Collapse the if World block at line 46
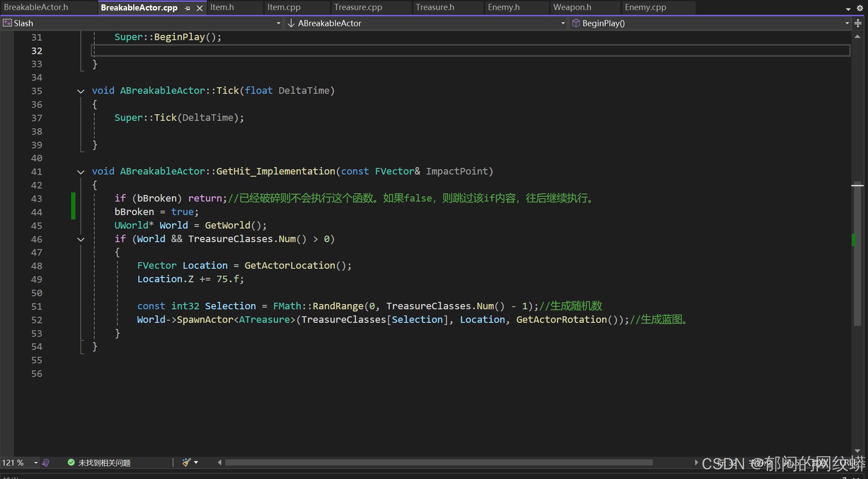 pos(81,239)
